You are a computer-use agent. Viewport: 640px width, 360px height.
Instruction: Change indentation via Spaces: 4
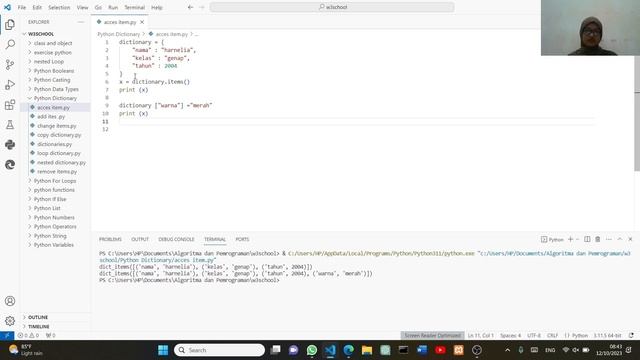510,336
